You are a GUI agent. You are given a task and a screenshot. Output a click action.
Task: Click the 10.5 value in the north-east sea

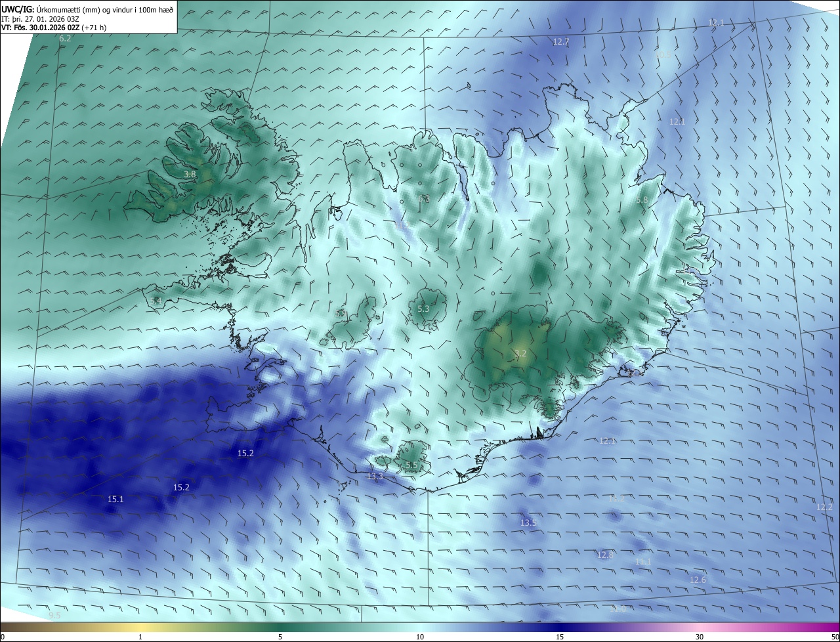coord(663,54)
